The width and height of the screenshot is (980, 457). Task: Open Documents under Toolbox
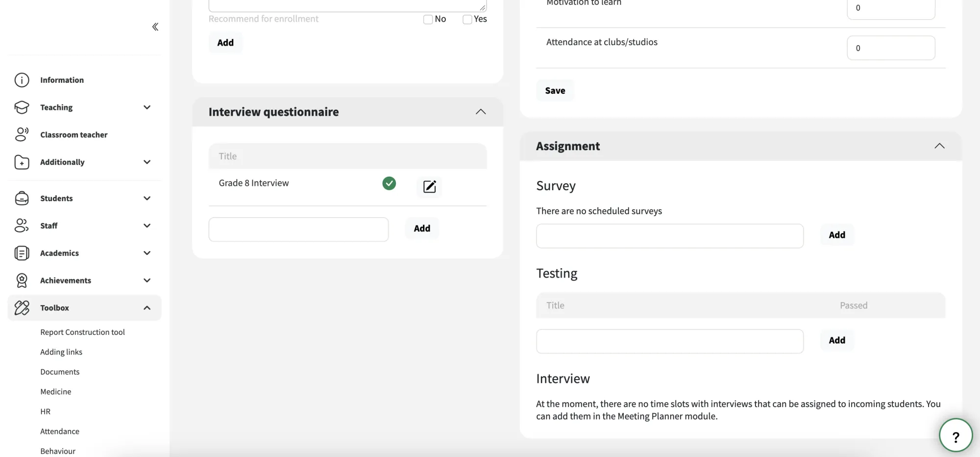click(x=60, y=372)
